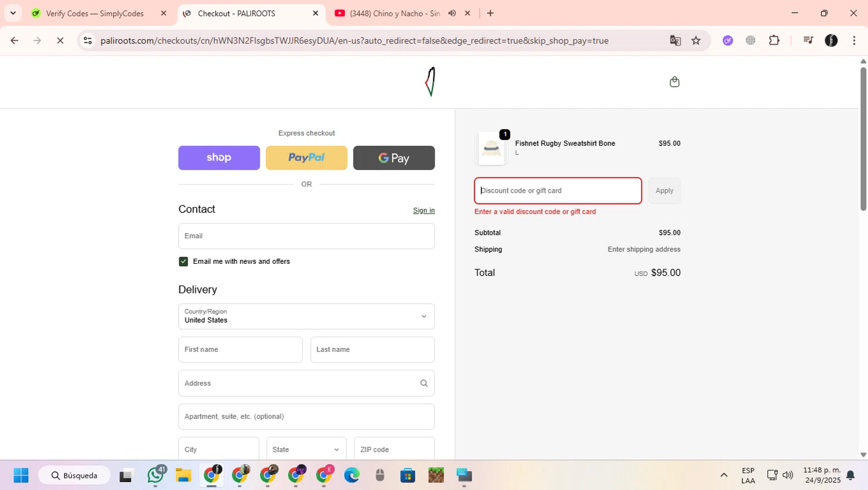Pay with Shop Pay button
Viewport: 868px width, 490px height.
pyautogui.click(x=219, y=158)
